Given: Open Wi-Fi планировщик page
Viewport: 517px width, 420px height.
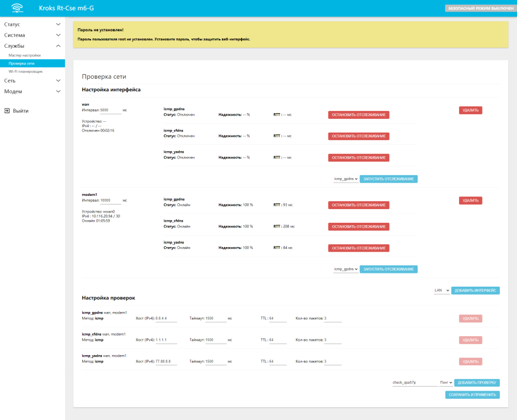Looking at the screenshot, I should (x=25, y=71).
